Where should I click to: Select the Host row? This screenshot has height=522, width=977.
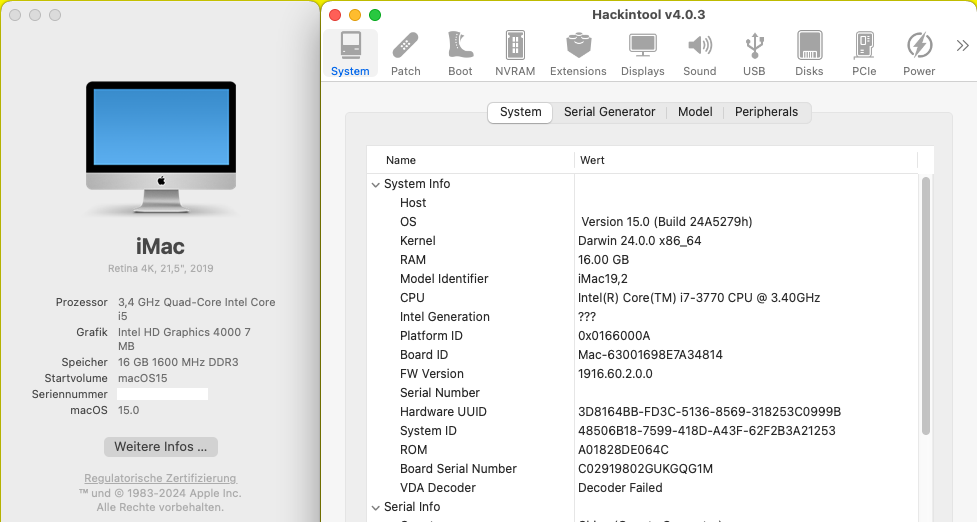[644, 203]
